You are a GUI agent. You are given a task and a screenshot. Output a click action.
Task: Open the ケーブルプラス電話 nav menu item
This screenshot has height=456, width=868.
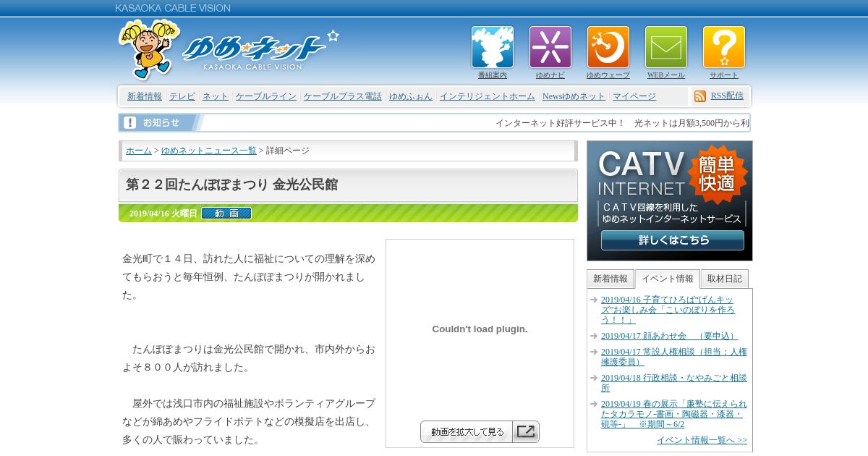pos(343,96)
